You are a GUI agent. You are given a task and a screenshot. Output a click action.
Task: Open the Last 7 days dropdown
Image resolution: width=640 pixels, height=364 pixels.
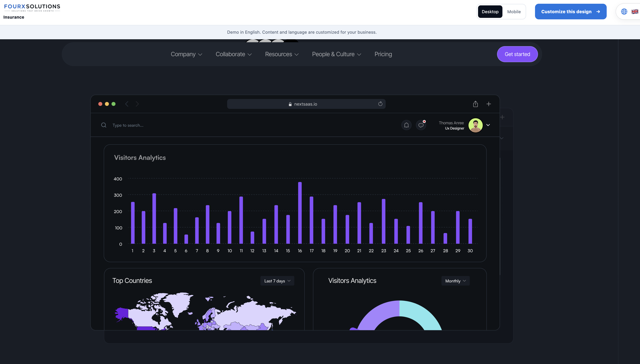coord(277,281)
